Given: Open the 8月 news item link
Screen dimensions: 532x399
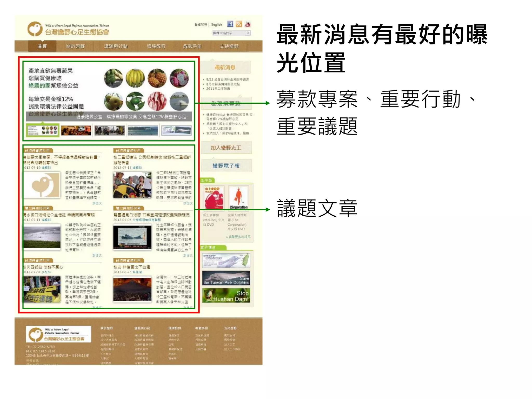Looking at the screenshot, I should [223, 84].
